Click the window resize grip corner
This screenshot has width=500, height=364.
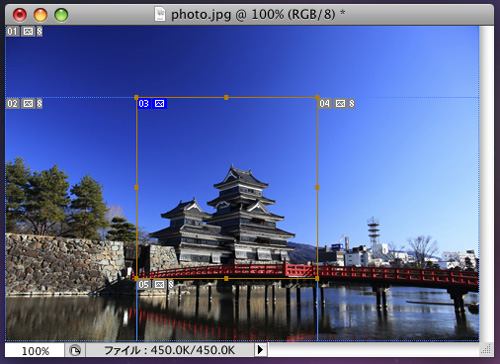(x=487, y=350)
